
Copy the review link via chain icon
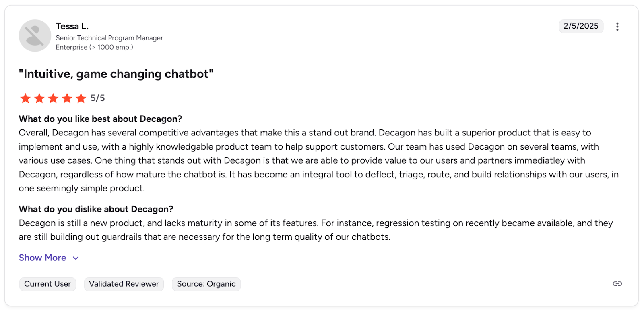[x=617, y=284]
